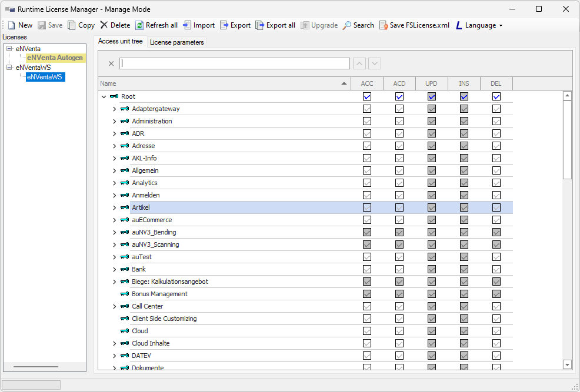This screenshot has width=580, height=392.
Task: Select the Access unit tree tab
Action: pos(120,41)
